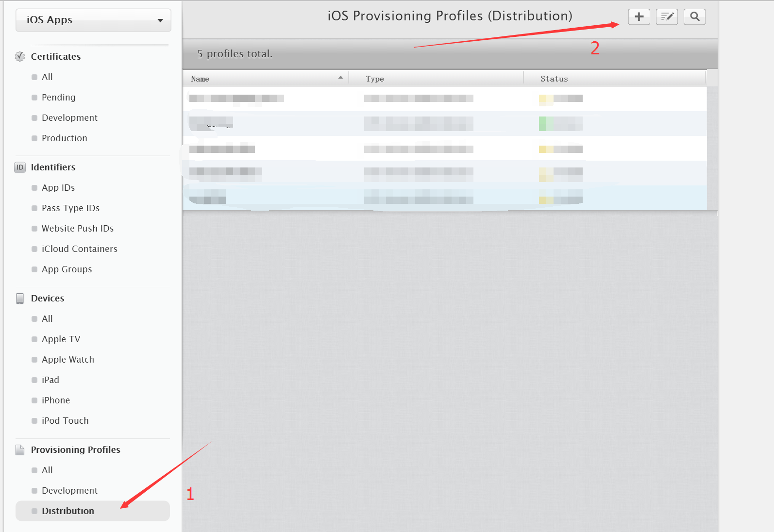Select Development under Certificates
This screenshot has width=774, height=532.
69,118
